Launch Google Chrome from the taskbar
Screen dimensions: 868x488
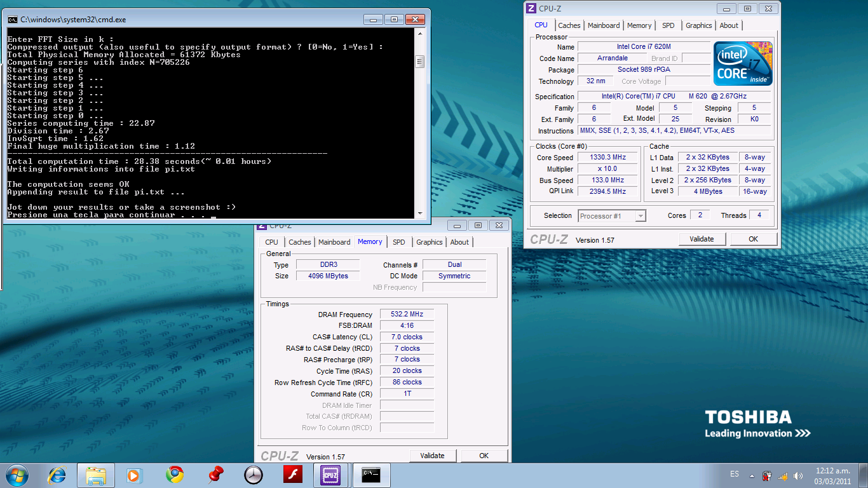[x=175, y=475]
